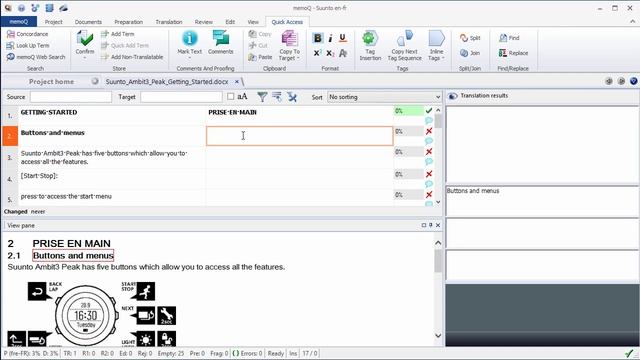
Task: Open the memoQ application menu tab
Action: [x=19, y=22]
